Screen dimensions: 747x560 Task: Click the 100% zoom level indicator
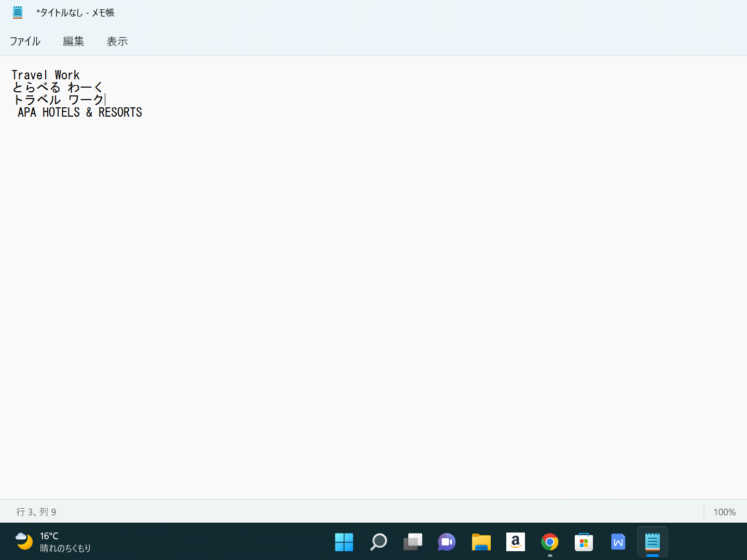[724, 512]
